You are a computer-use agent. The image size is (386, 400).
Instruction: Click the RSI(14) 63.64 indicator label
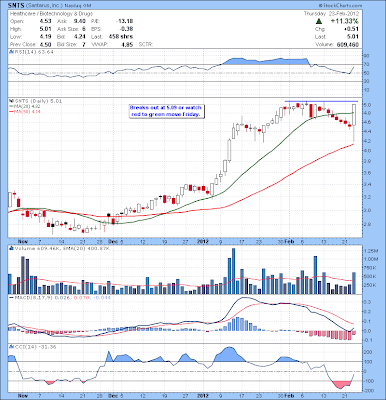coord(33,52)
